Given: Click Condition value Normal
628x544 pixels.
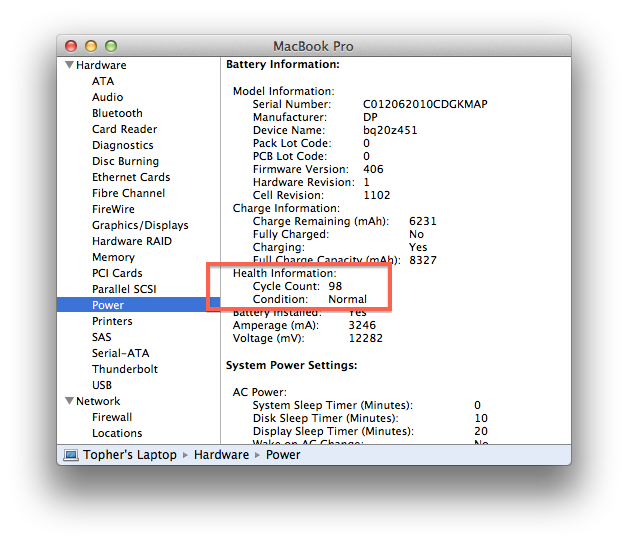Looking at the screenshot, I should click(x=347, y=299).
